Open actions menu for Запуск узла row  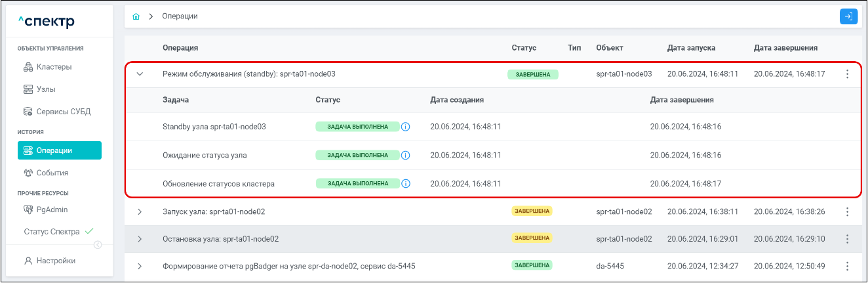tap(847, 211)
